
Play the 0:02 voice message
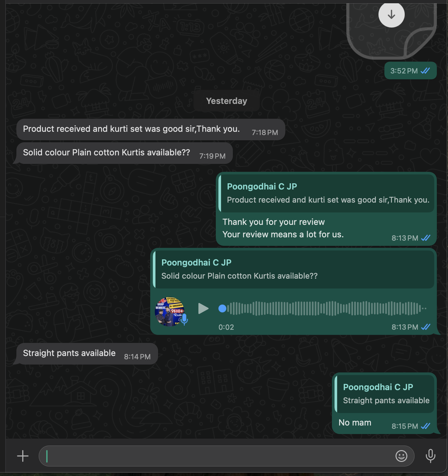pos(203,308)
